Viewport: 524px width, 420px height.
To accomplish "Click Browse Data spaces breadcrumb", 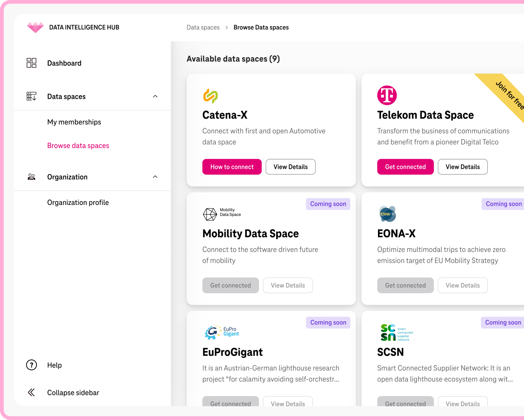I will coord(261,27).
